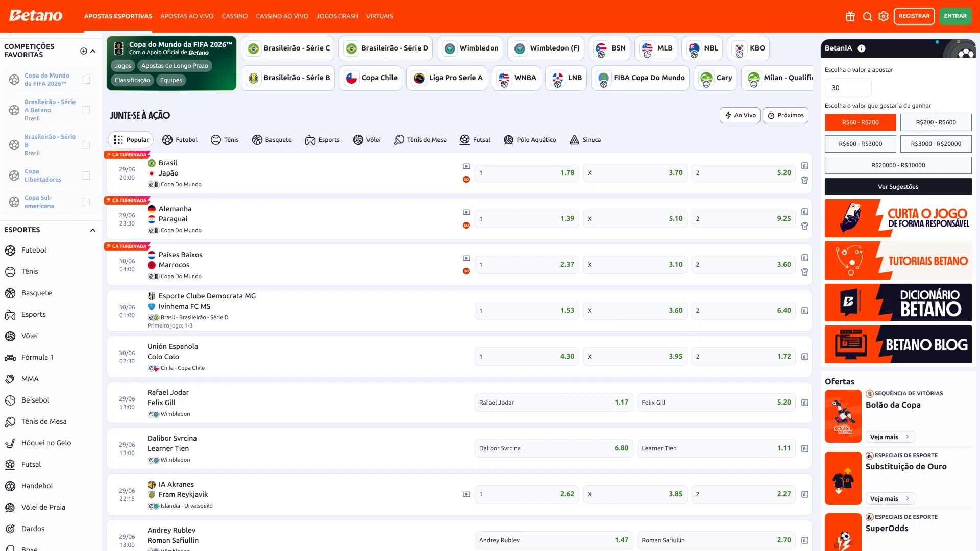Open MLB league chip
Viewport: 980px width, 551px height.
[656, 48]
